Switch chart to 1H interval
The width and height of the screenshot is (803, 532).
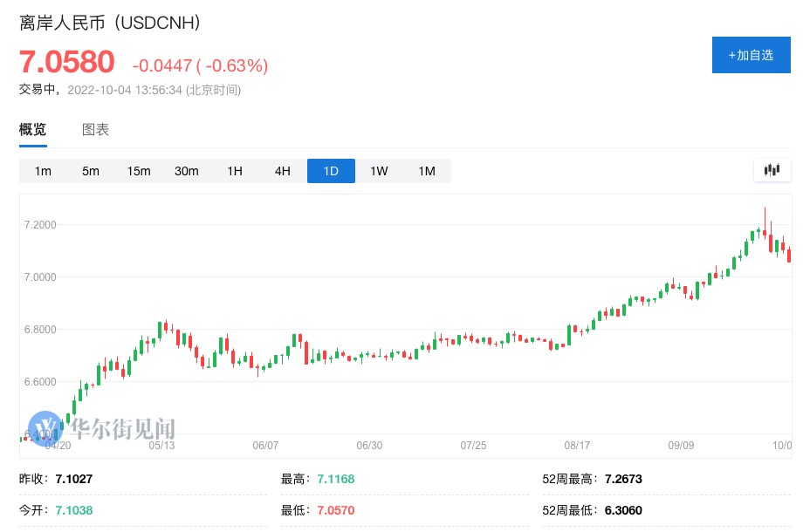[235, 171]
